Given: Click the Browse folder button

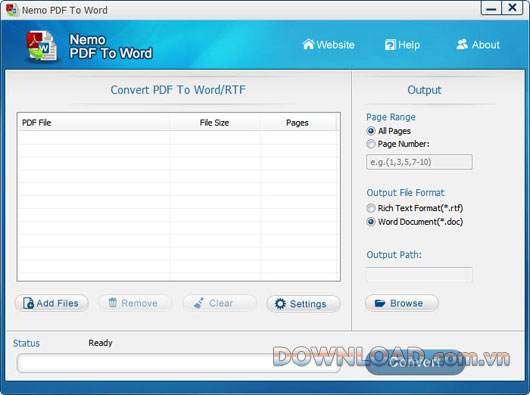Looking at the screenshot, I should coord(402,303).
